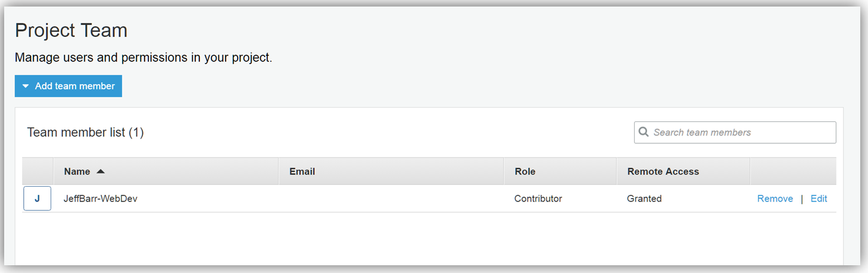
Task: Edit the JeffBarr-WebDev team member
Action: pos(819,199)
